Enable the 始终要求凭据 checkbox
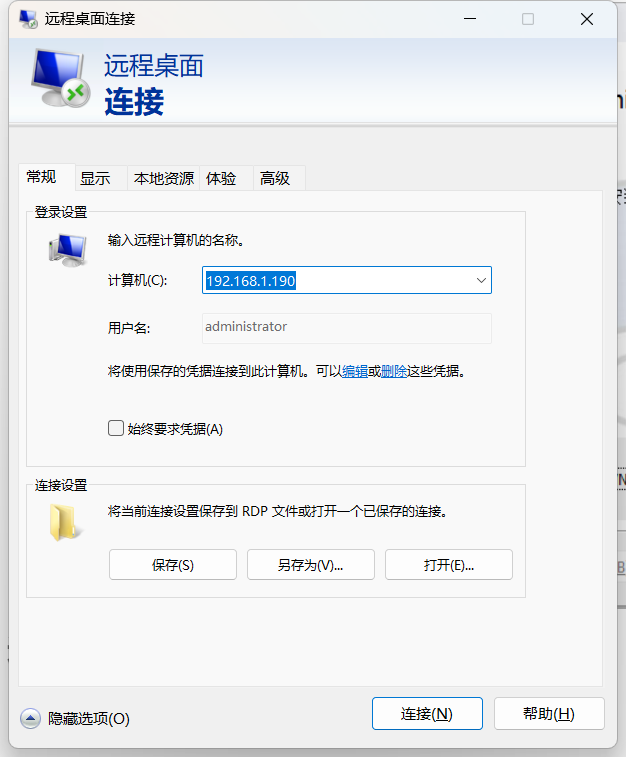This screenshot has width=626, height=757. click(116, 429)
